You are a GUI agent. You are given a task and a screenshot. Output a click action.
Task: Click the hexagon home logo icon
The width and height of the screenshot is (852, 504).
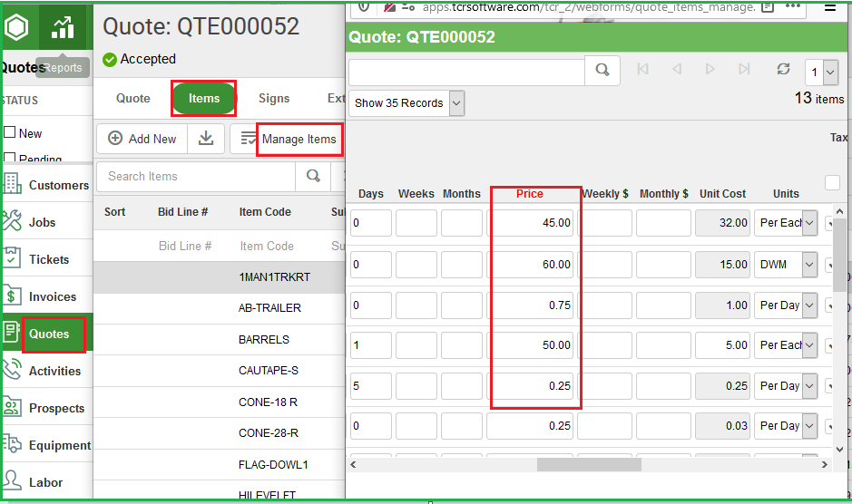(x=16, y=28)
